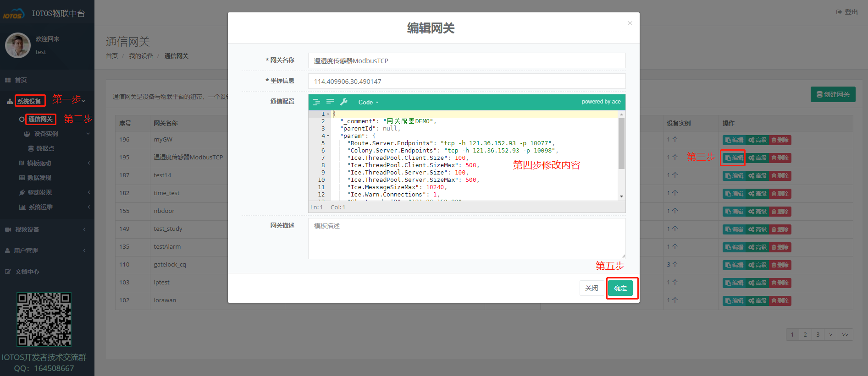Click the scroll down arrow in code editor
Image resolution: width=868 pixels, height=376 pixels.
pos(621,196)
